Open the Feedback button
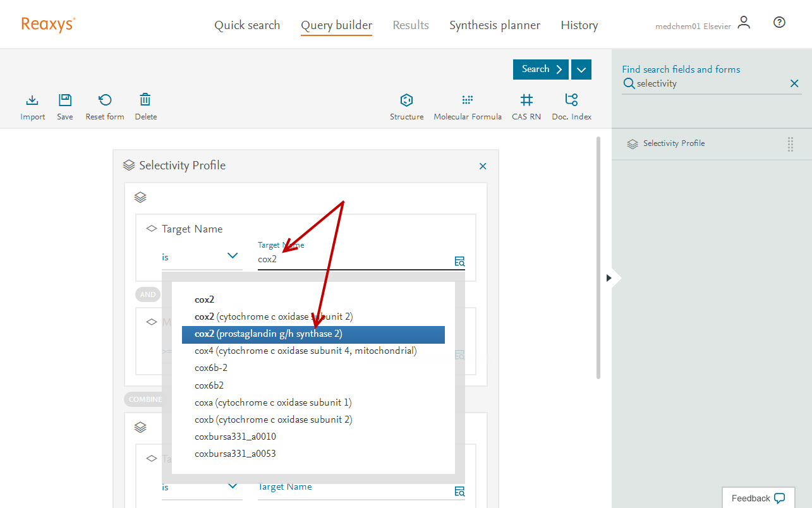Image resolution: width=812 pixels, height=508 pixels. 758,498
